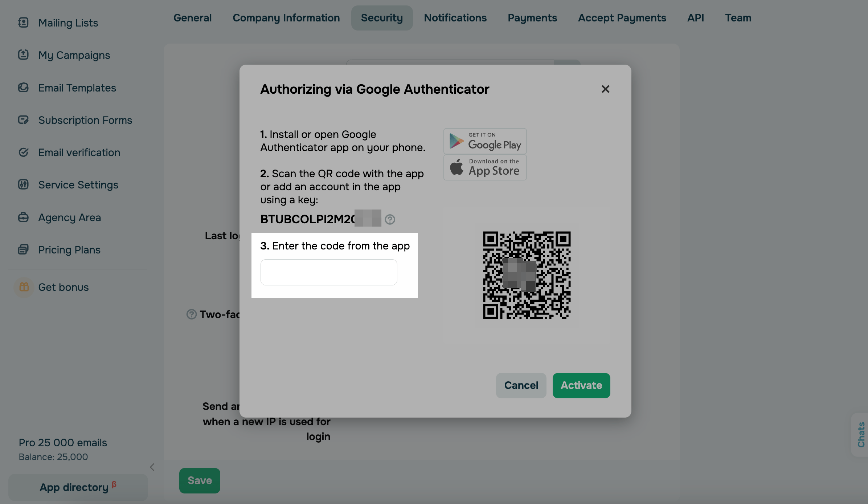Image resolution: width=868 pixels, height=504 pixels.
Task: Click the authenticator code input field
Action: pos(329,272)
